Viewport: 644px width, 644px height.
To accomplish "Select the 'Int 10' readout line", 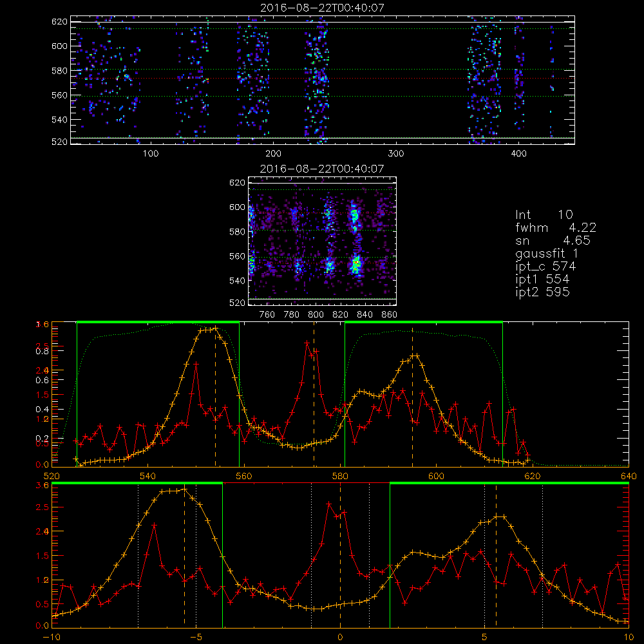I will pyautogui.click(x=544, y=214).
